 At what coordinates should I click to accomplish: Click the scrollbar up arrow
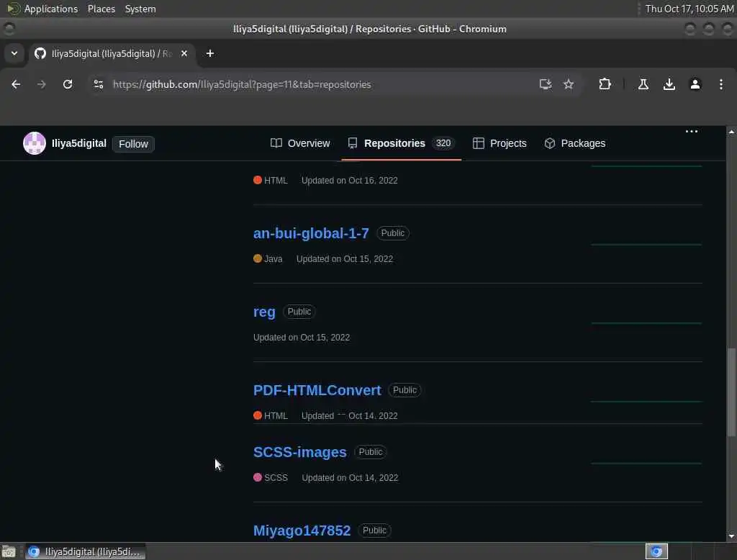coord(731,132)
